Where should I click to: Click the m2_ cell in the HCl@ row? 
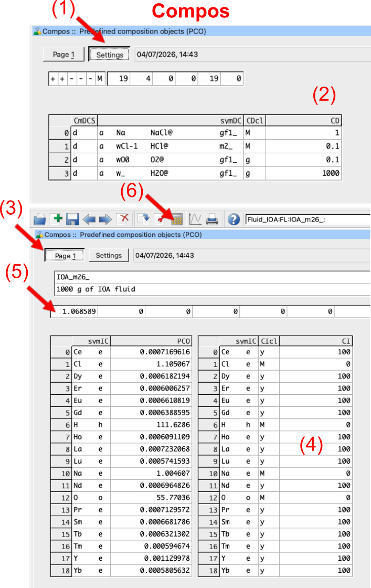[226, 146]
